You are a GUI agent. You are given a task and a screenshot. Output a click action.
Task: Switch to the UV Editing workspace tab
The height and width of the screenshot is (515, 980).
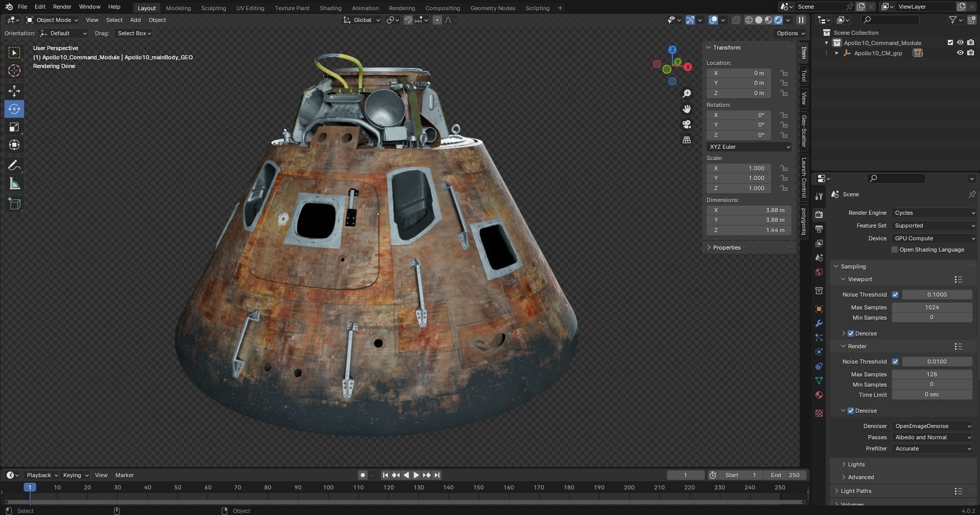point(250,8)
